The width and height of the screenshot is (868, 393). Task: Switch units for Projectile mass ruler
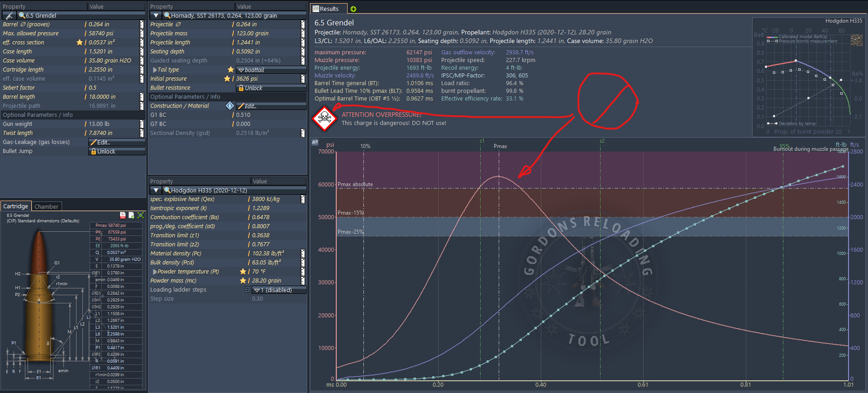pos(303,34)
